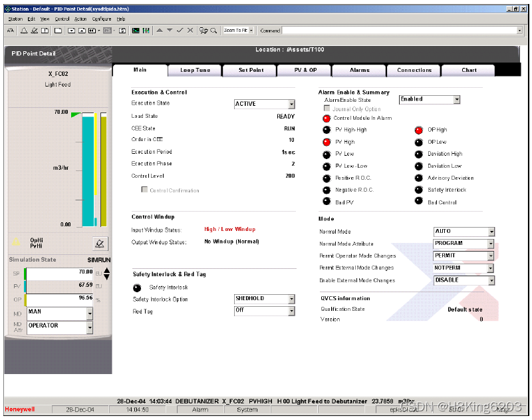Screen dimensions: 532x420
Task: Open the Station menu
Action: (x=15, y=19)
